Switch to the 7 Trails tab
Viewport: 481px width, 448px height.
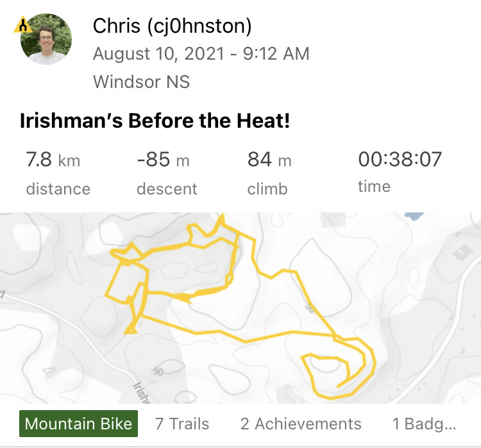182,424
